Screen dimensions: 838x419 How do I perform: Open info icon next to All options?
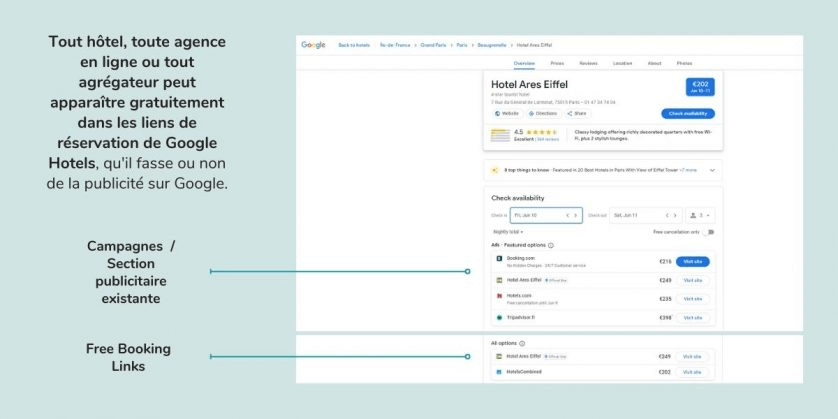(x=522, y=343)
